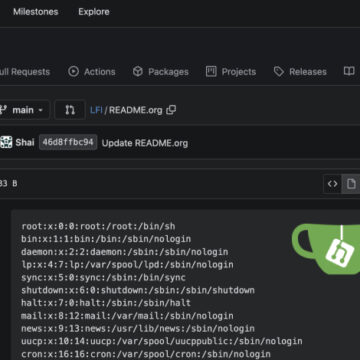Screen dimensions: 360x360
Task: Switch to the Projects tab
Action: tap(231, 72)
